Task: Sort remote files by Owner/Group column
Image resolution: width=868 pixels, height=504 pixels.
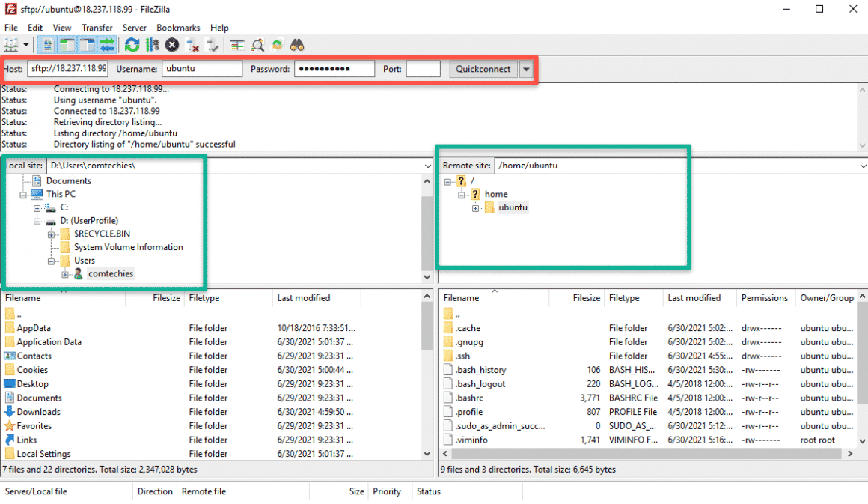Action: coord(827,297)
